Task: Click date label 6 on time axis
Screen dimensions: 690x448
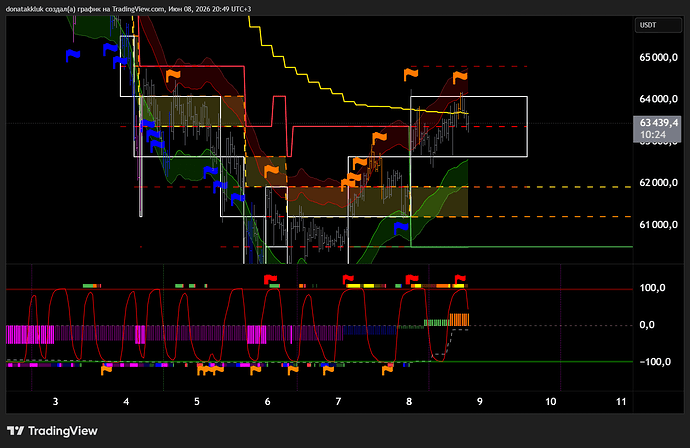Action: (x=268, y=401)
